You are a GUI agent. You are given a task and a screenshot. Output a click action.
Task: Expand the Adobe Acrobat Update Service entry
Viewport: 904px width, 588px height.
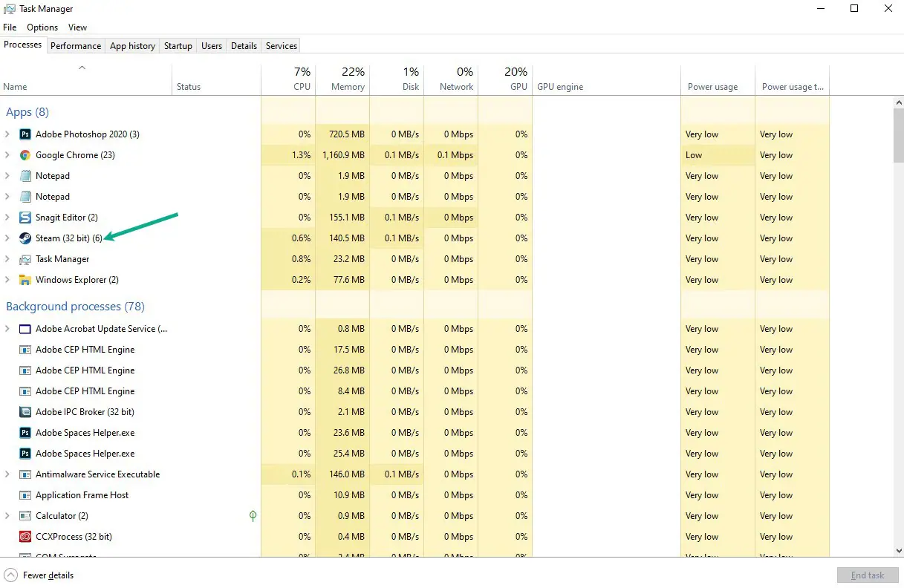pyautogui.click(x=7, y=329)
